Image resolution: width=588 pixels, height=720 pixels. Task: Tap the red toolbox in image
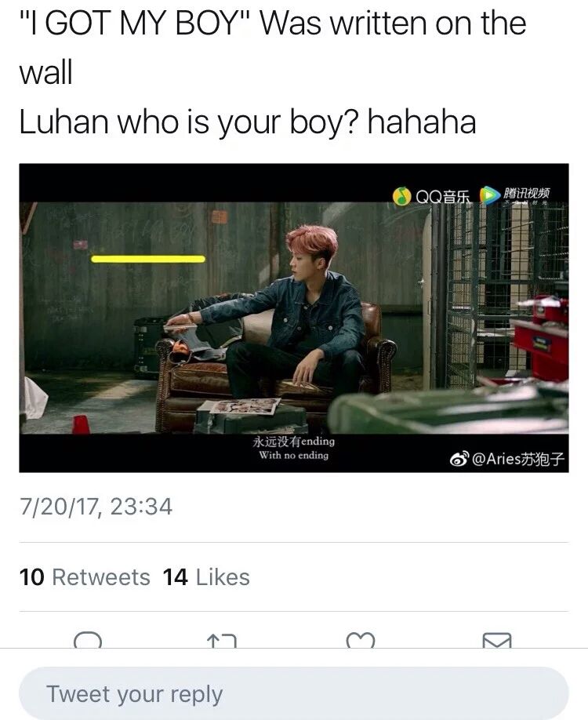pos(543,339)
